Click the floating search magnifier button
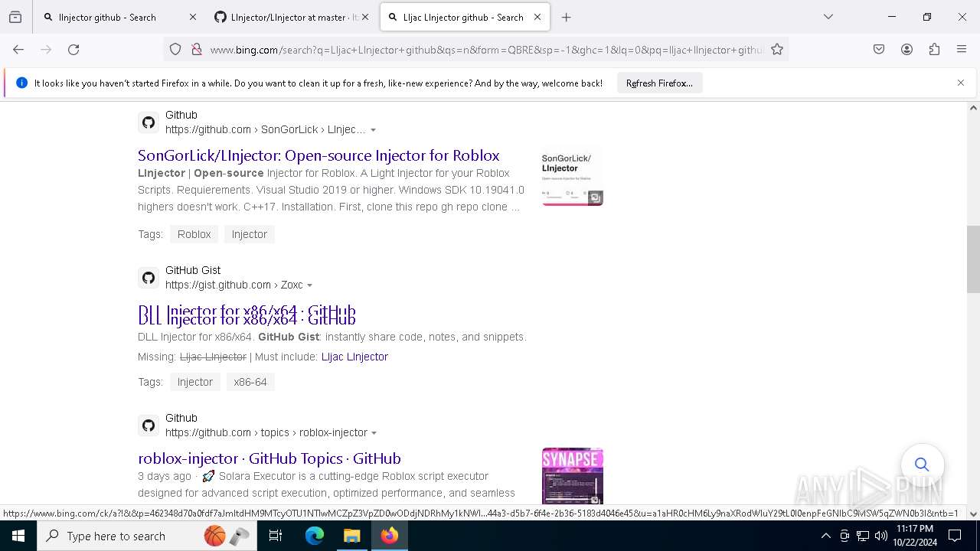980x551 pixels. [x=922, y=465]
